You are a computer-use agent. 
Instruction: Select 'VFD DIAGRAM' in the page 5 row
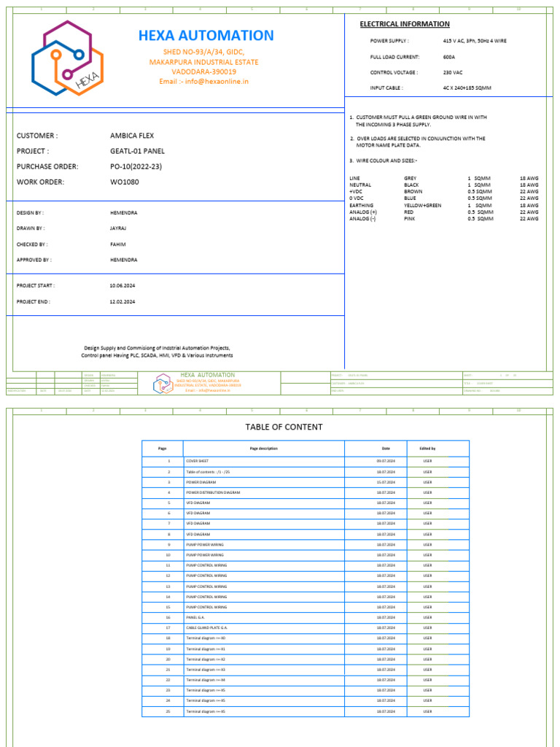(198, 503)
